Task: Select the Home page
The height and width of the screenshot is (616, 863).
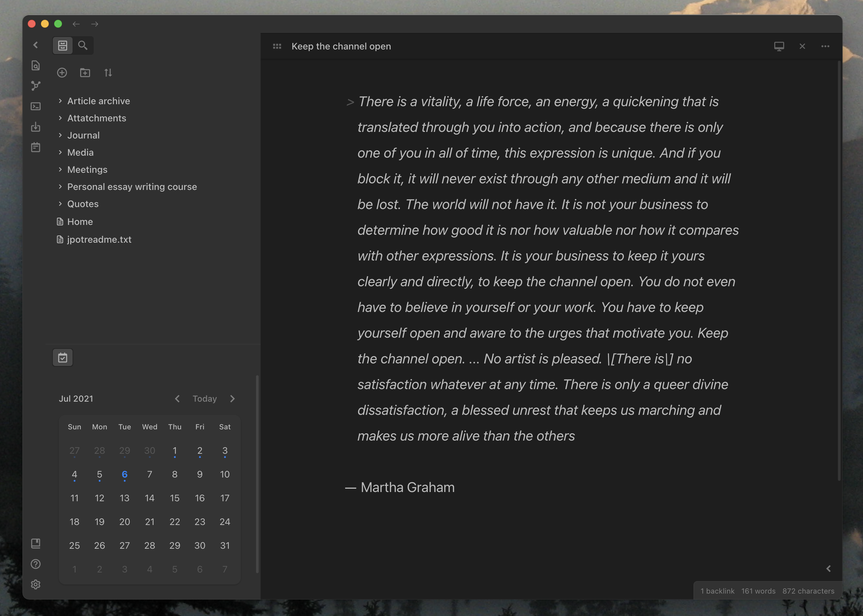Action: pos(80,221)
